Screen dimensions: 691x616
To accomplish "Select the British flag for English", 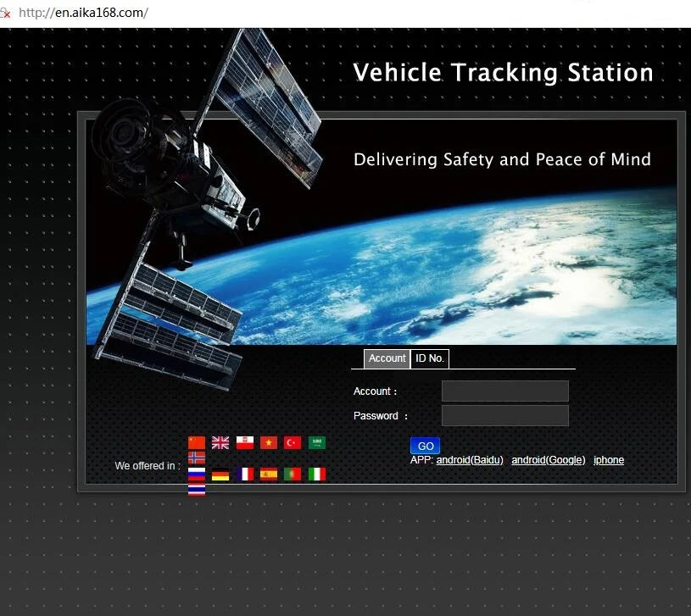I will click(x=220, y=442).
